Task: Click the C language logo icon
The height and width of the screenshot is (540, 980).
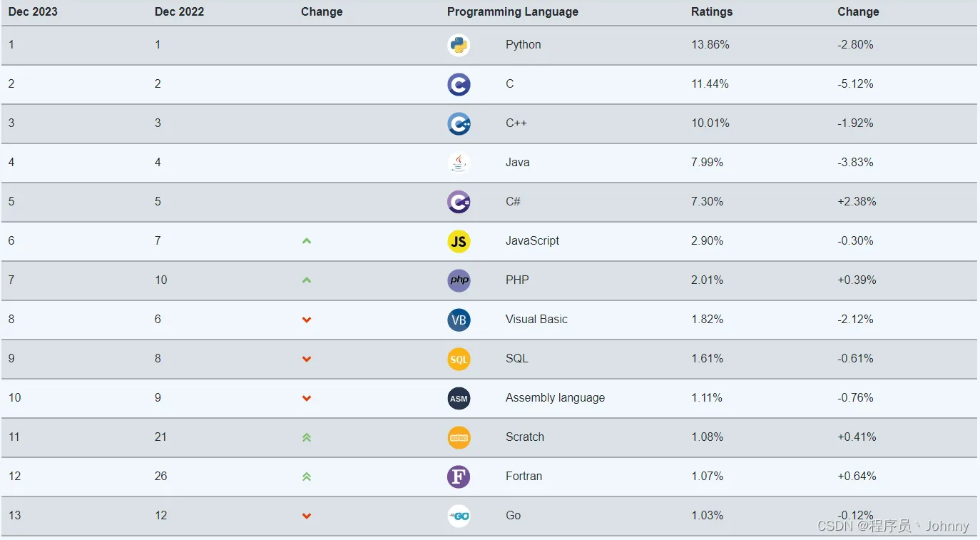Action: [459, 84]
